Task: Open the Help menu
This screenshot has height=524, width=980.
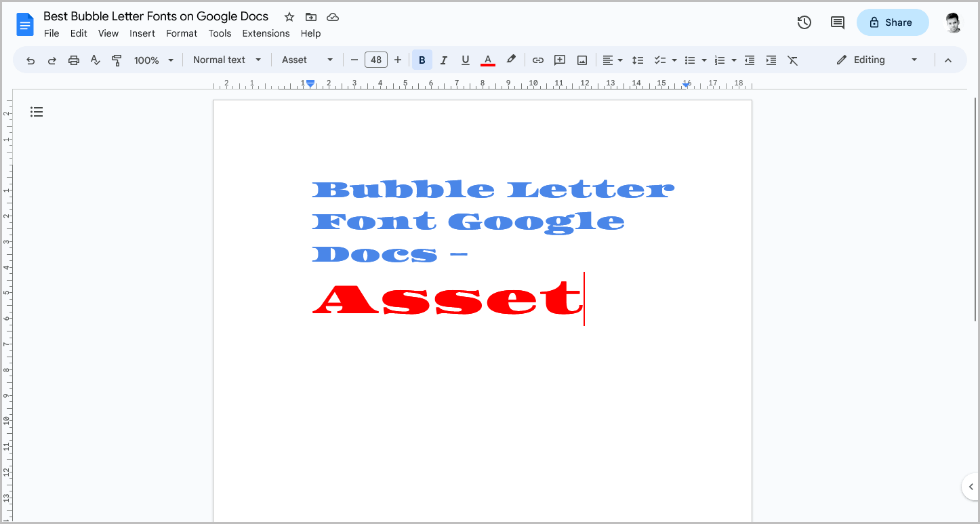Action: pos(310,33)
